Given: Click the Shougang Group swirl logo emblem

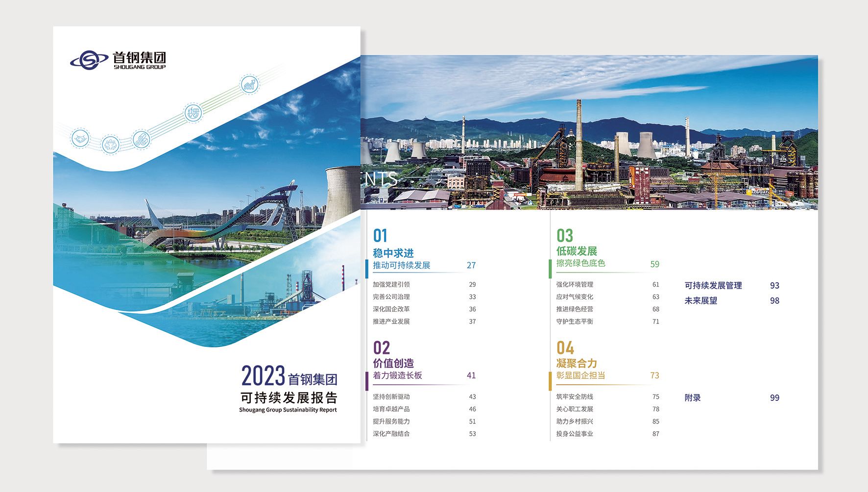Looking at the screenshot, I should pos(89,60).
